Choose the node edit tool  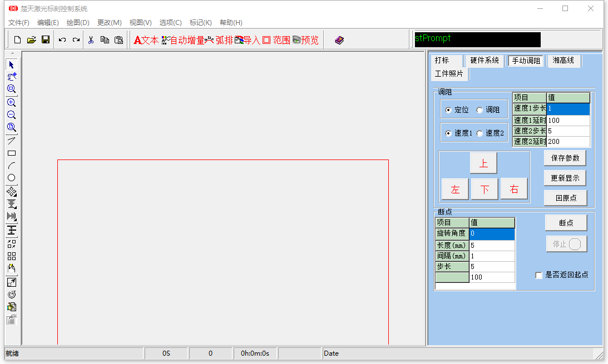click(12, 77)
